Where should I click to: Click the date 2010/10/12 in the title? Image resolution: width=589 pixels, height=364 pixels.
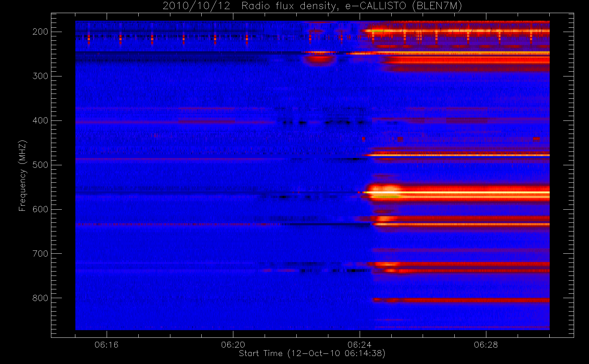click(197, 6)
